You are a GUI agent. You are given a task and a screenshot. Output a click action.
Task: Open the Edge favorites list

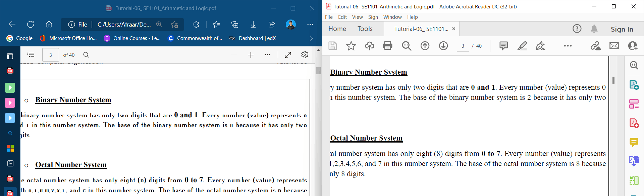pyautogui.click(x=216, y=25)
